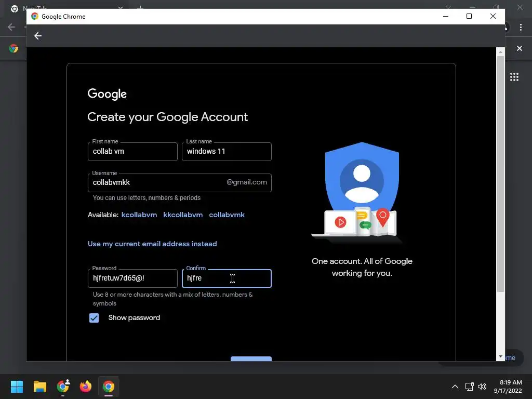Viewport: 532px width, 399px height.
Task: Click the First name field
Action: (132, 152)
